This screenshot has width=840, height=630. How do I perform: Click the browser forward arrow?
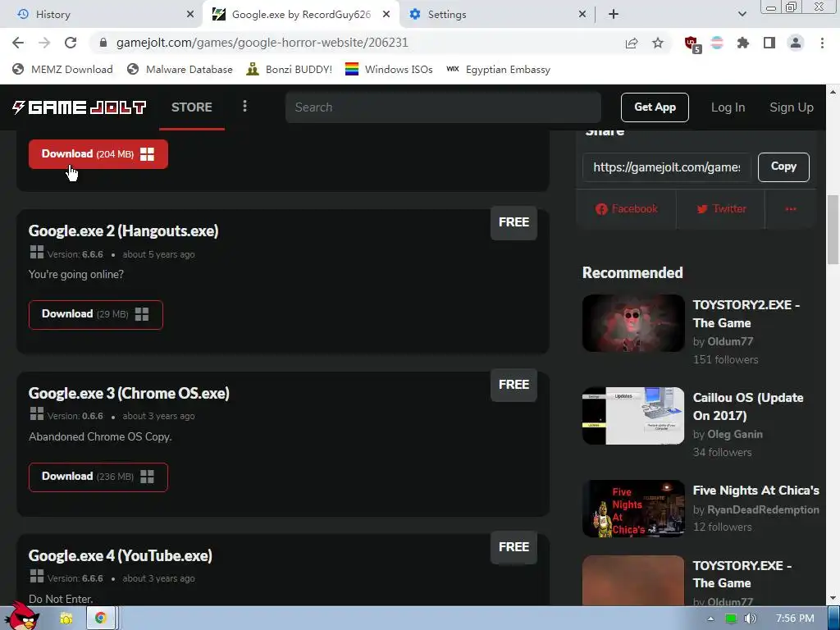pyautogui.click(x=44, y=43)
